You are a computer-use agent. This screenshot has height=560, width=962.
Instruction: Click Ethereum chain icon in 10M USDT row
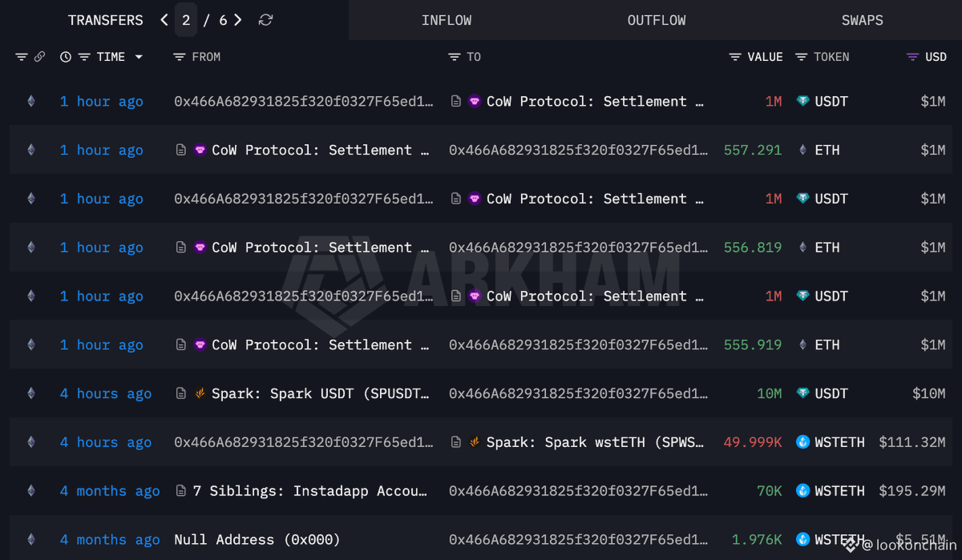point(31,394)
